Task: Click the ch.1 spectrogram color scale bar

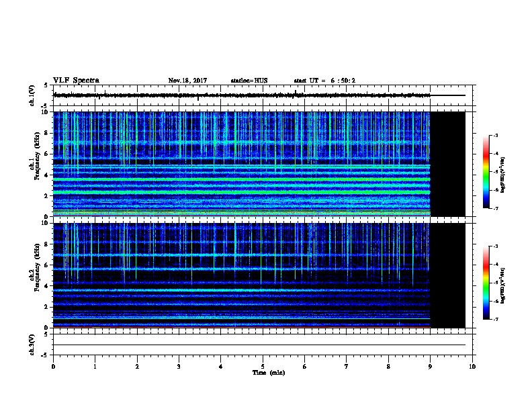Action: 486,172
